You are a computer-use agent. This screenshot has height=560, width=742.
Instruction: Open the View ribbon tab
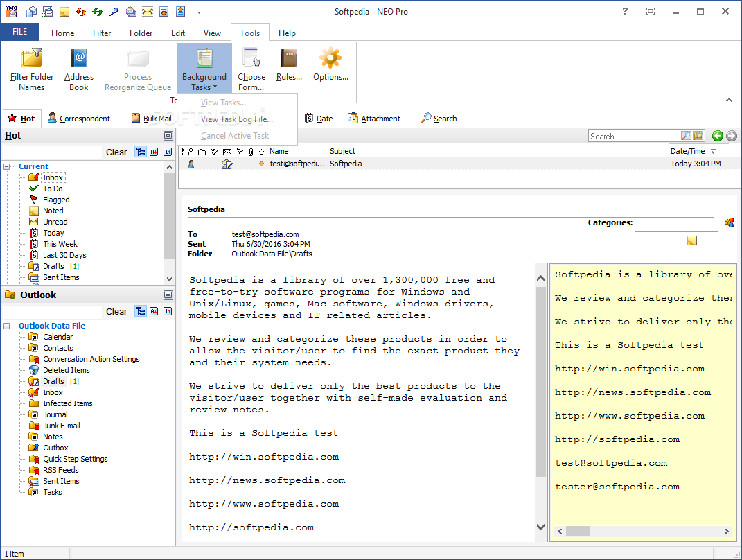tap(212, 33)
